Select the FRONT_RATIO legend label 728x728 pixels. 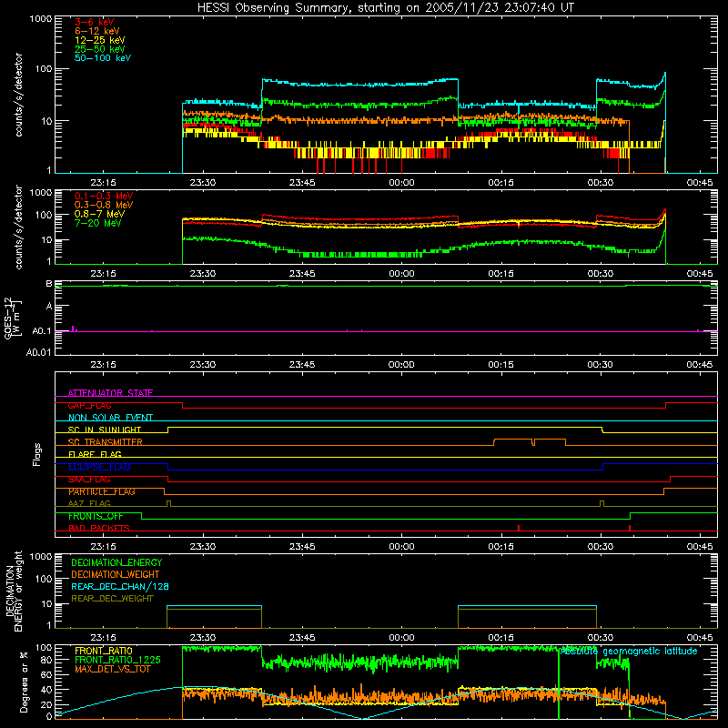pos(104,651)
